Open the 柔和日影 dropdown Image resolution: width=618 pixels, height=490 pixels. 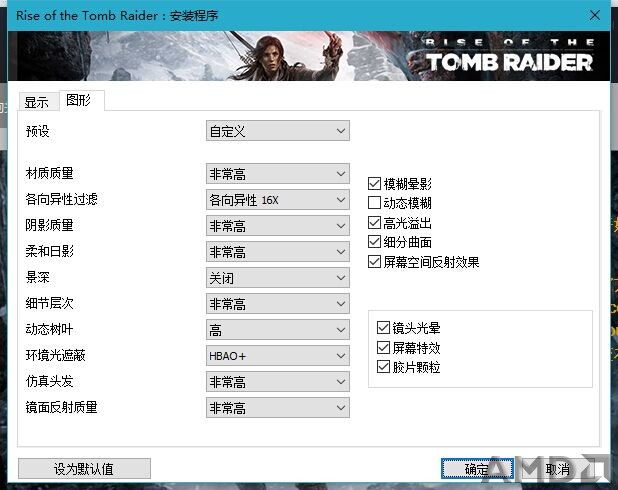277,252
